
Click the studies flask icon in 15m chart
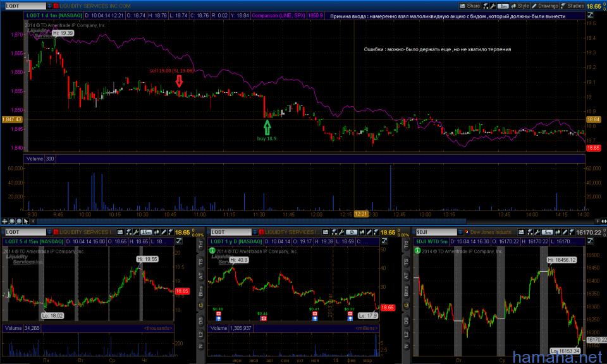click(x=171, y=232)
